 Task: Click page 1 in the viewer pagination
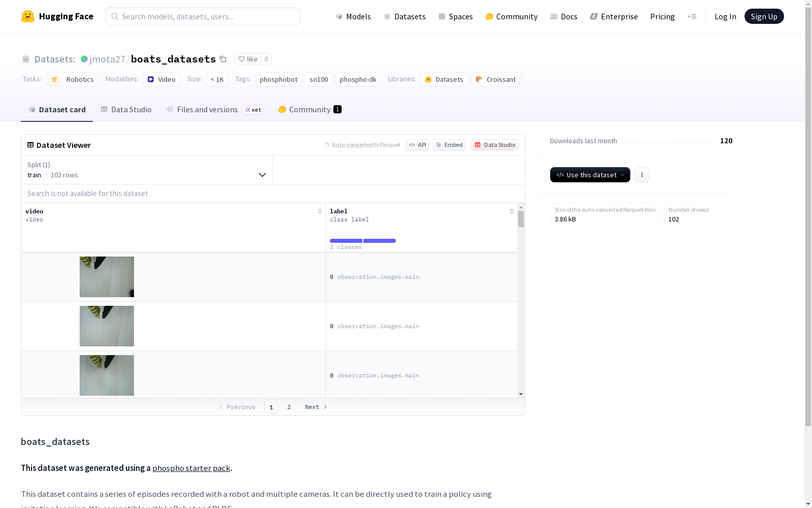point(271,407)
